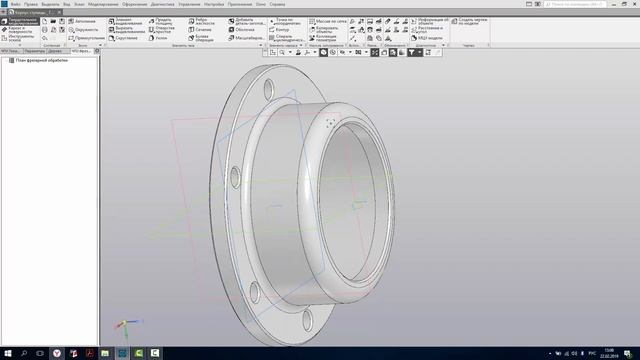
Task: Open panel settings gear icon
Action: 97,51
